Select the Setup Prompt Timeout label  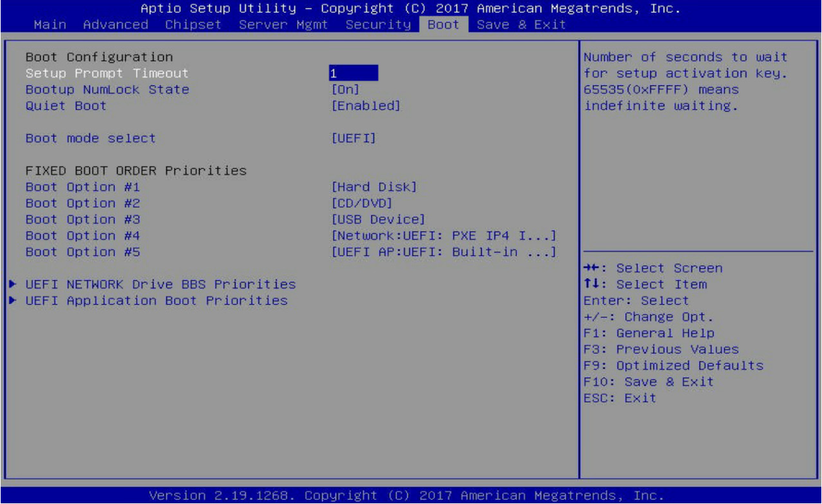tap(107, 73)
